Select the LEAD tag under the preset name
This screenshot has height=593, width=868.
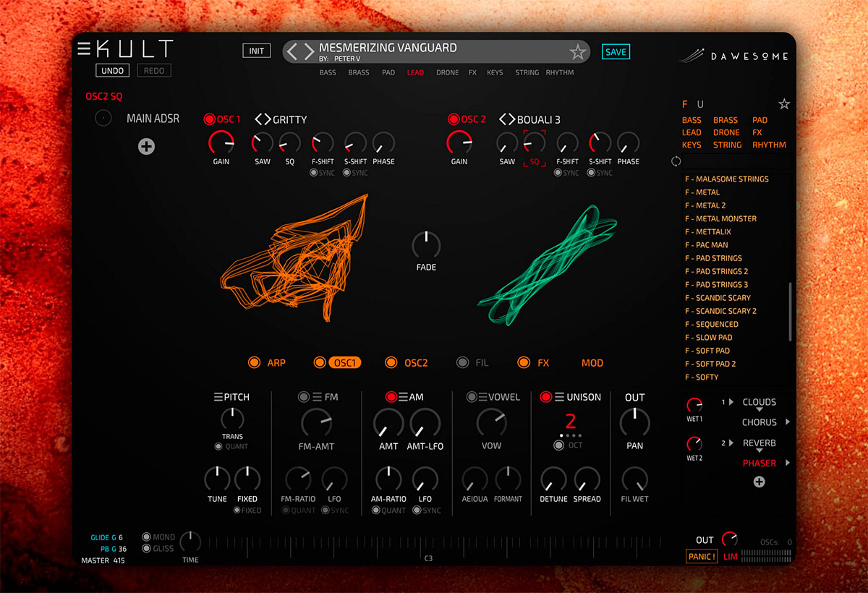click(415, 72)
